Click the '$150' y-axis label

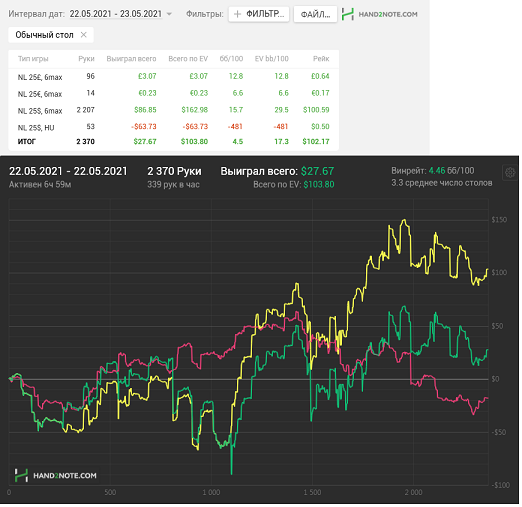click(x=499, y=220)
